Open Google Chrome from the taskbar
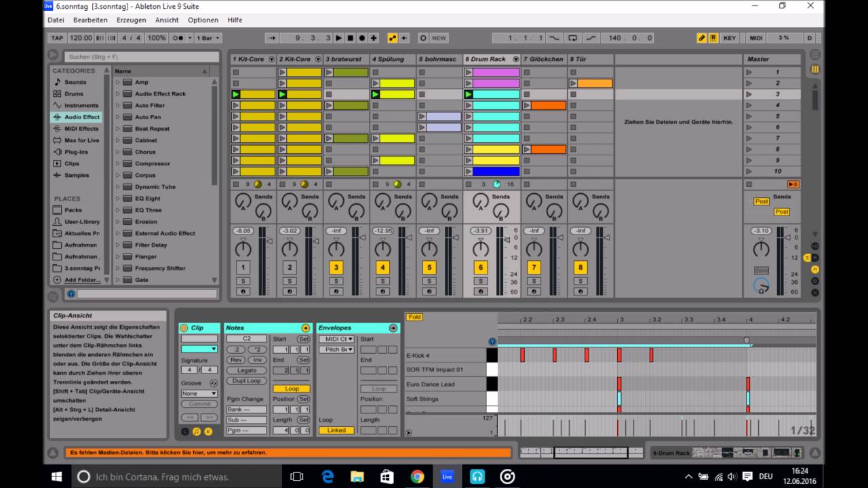 [417, 476]
